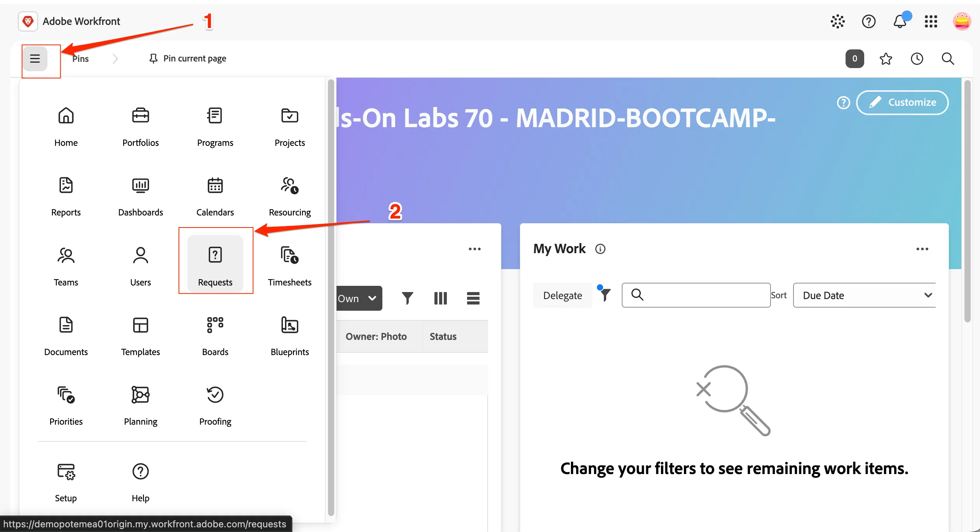980x532 pixels.
Task: Open recent items clock icon
Action: pyautogui.click(x=917, y=59)
